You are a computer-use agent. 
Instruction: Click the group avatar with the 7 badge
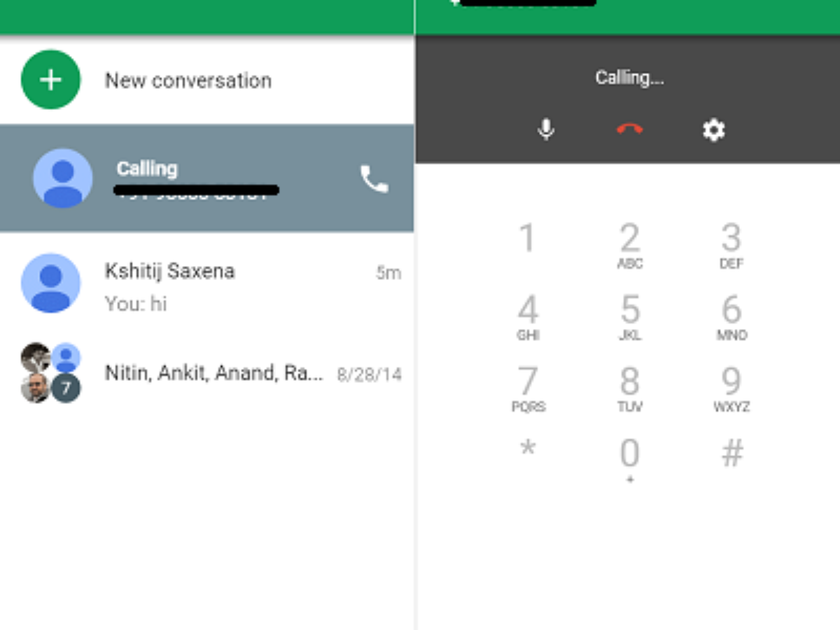pyautogui.click(x=51, y=373)
